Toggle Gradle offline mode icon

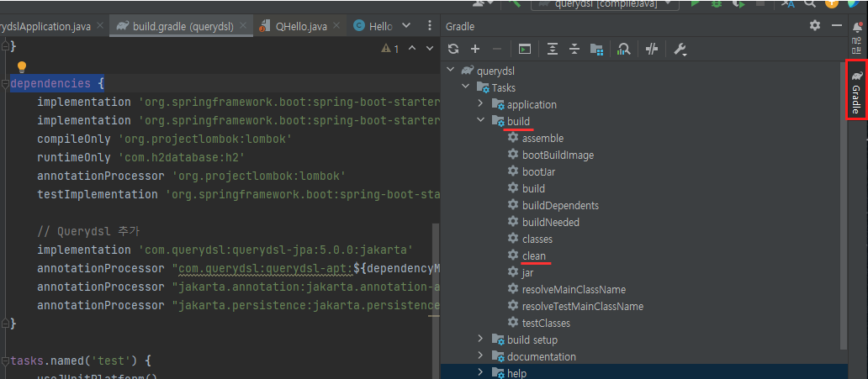pos(652,50)
